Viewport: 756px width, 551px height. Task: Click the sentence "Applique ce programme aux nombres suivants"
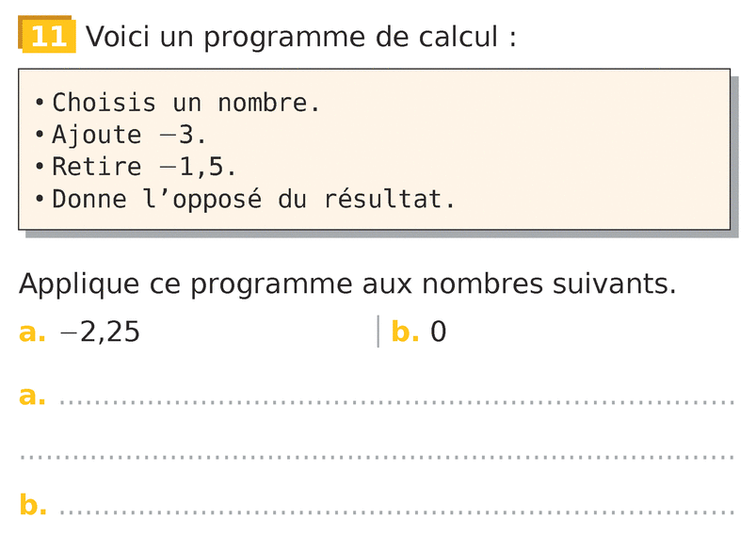pyautogui.click(x=347, y=284)
